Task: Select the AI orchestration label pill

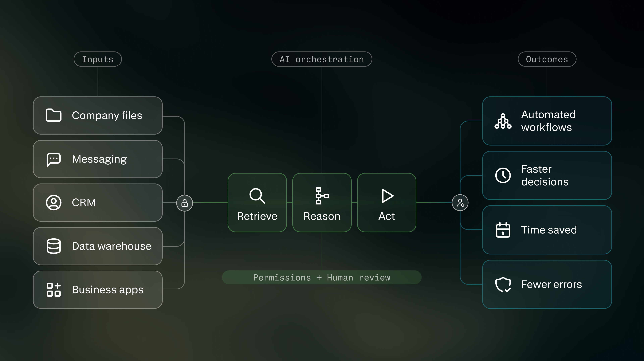Action: [322, 59]
